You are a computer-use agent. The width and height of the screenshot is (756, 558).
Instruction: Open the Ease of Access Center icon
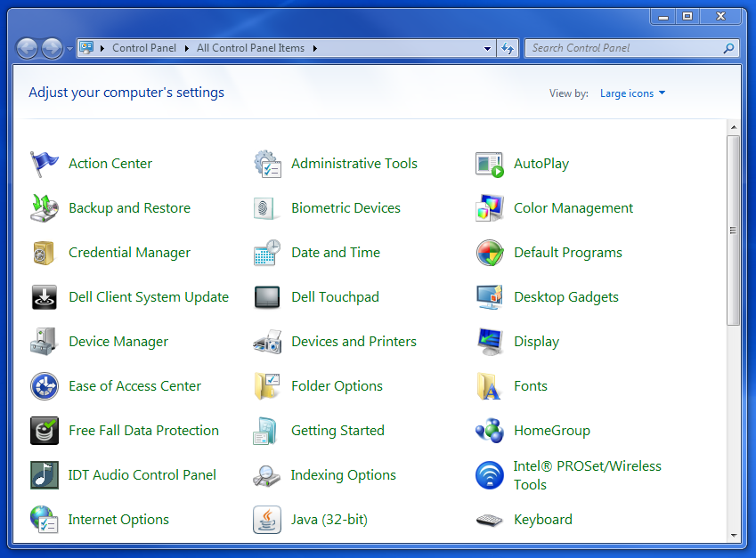pos(45,386)
